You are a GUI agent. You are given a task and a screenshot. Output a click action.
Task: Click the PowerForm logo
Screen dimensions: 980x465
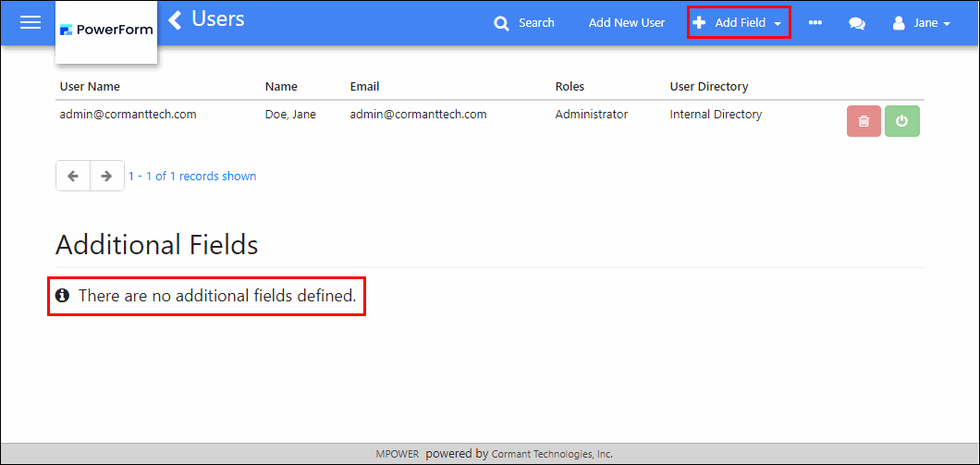click(106, 30)
